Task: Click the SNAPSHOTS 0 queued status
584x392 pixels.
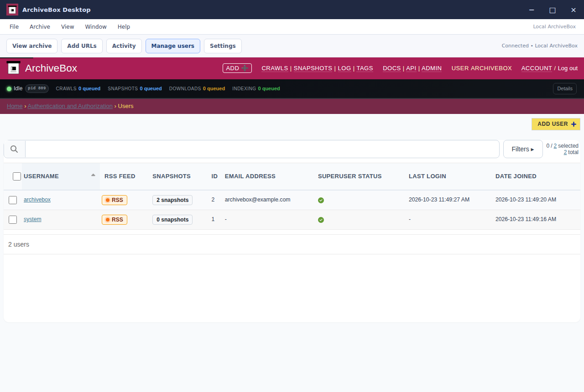Action: [x=135, y=88]
